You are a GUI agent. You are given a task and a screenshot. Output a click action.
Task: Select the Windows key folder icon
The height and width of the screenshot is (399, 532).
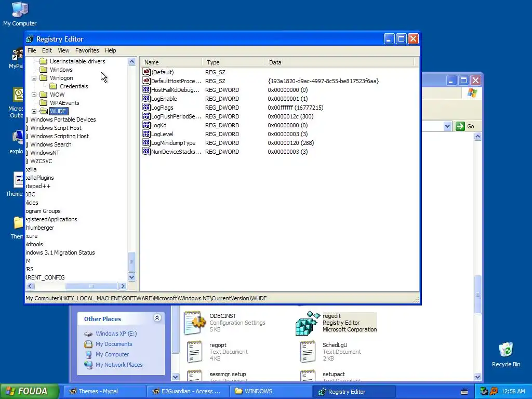(x=43, y=70)
